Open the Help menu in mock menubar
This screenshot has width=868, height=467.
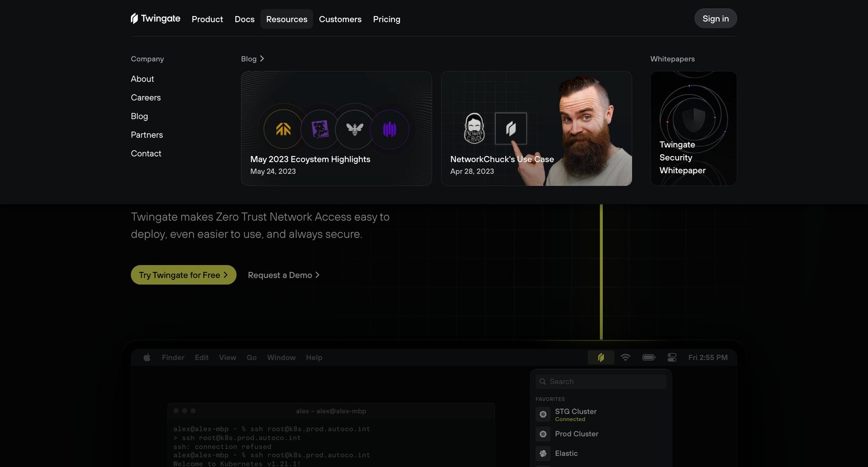coord(314,357)
